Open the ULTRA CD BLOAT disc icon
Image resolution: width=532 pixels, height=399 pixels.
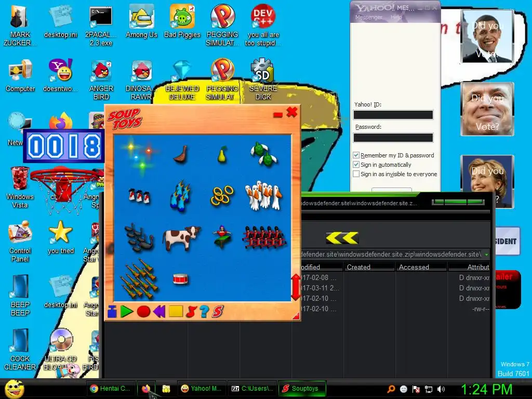point(61,350)
